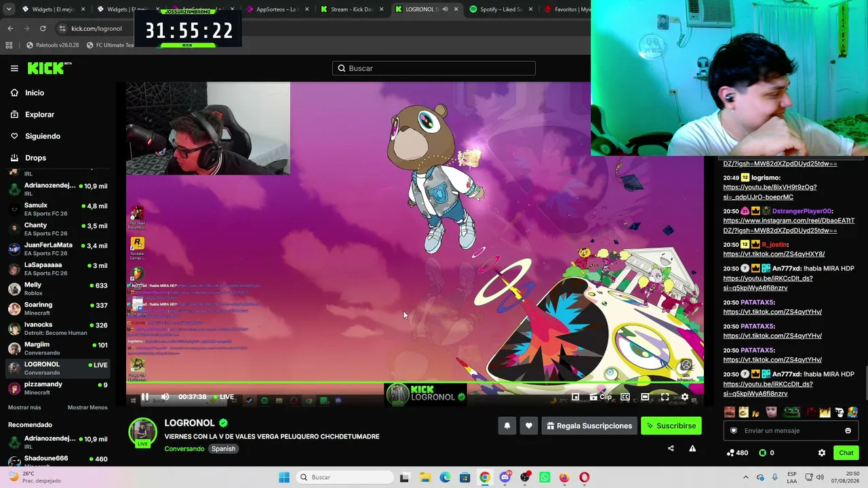Open the Kick hamburger sidebar menu

point(14,68)
